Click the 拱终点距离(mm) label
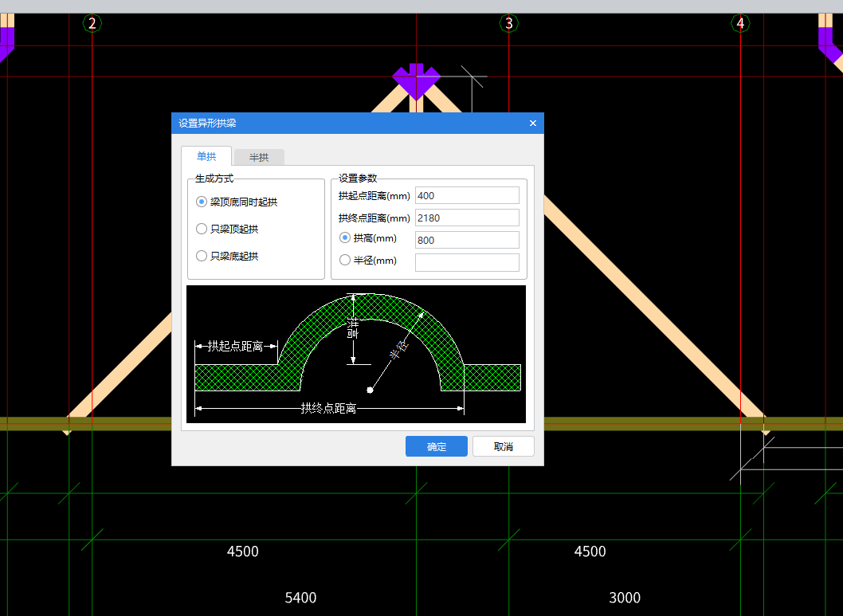The image size is (843, 616). (374, 218)
